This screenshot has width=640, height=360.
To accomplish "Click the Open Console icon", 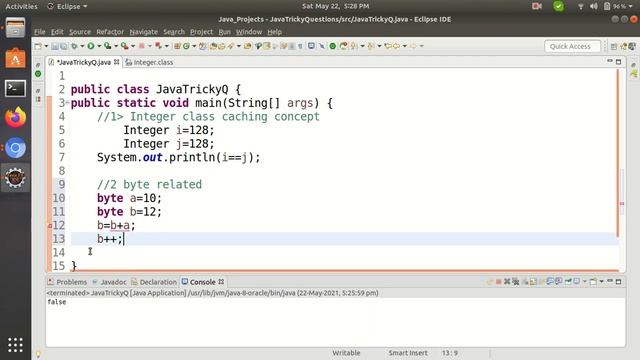I will click(593, 282).
